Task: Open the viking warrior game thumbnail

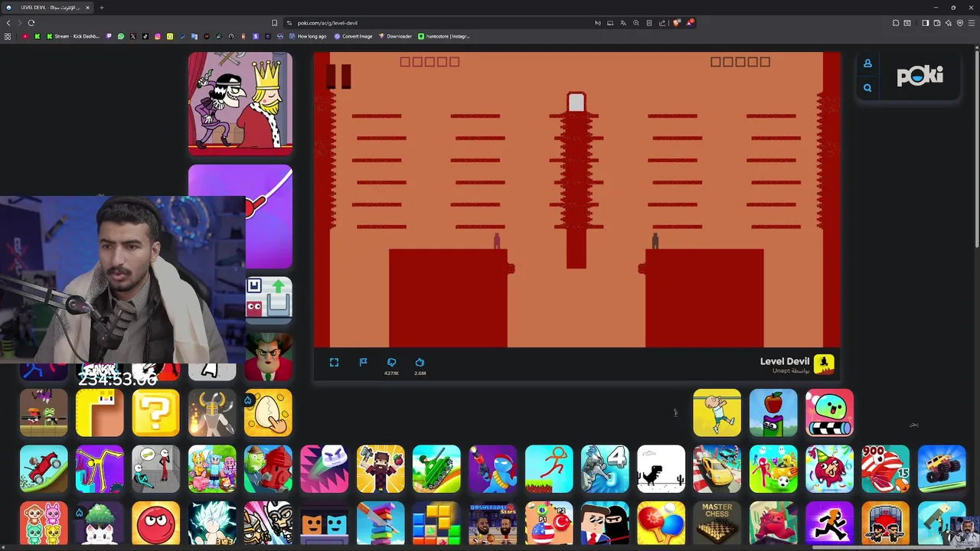Action: click(x=212, y=412)
